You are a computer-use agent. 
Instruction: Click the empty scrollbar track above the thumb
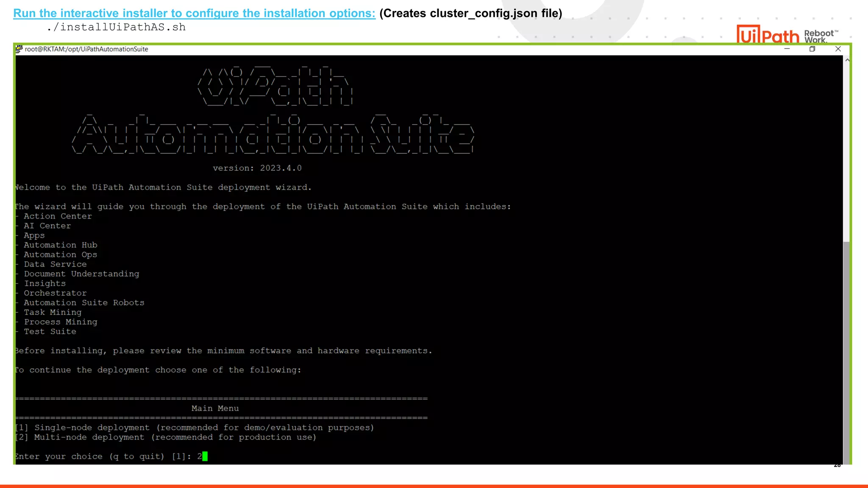846,152
